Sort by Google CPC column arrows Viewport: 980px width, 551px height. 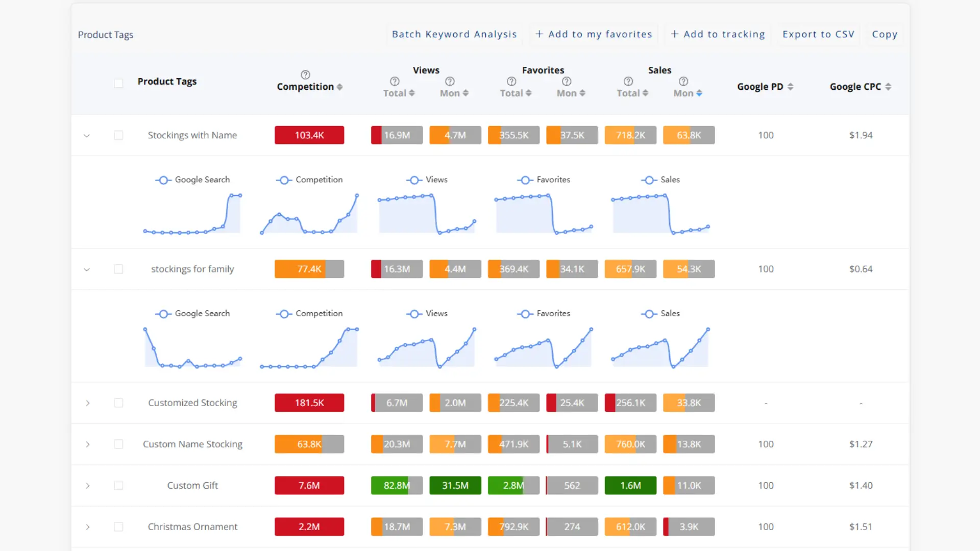point(888,87)
